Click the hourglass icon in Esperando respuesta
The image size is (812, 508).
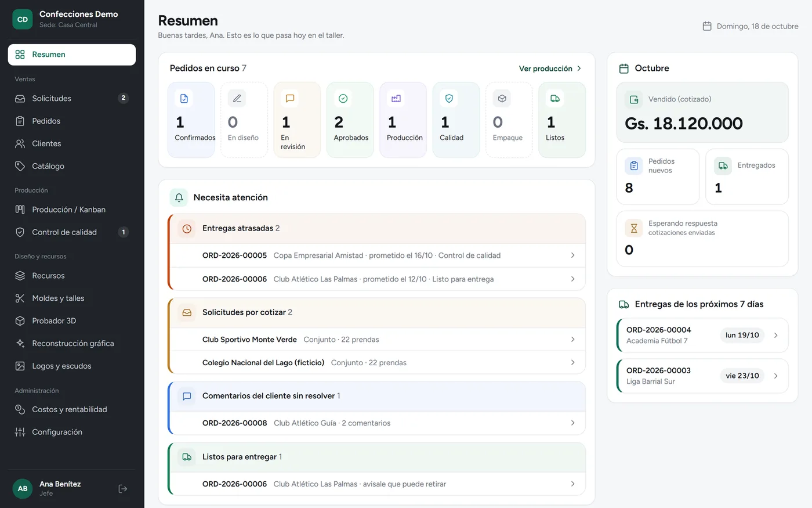[634, 228]
